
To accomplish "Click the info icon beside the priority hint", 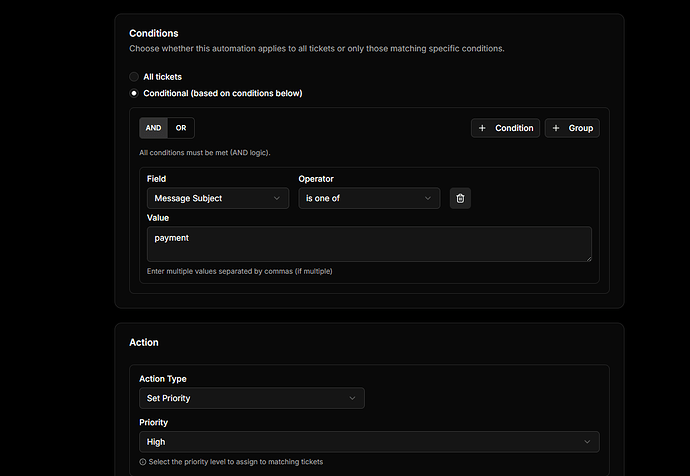I will [x=143, y=461].
